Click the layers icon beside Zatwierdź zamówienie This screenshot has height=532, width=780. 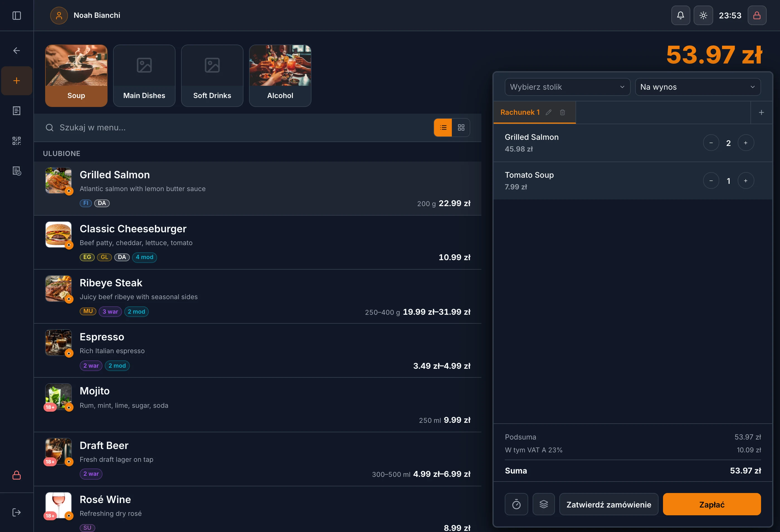[x=543, y=504]
